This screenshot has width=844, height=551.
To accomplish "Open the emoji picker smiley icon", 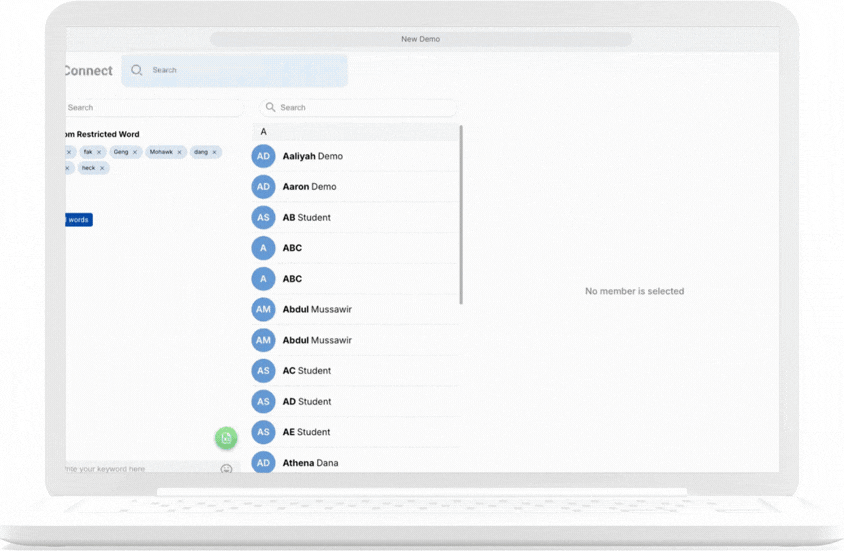I will [226, 469].
